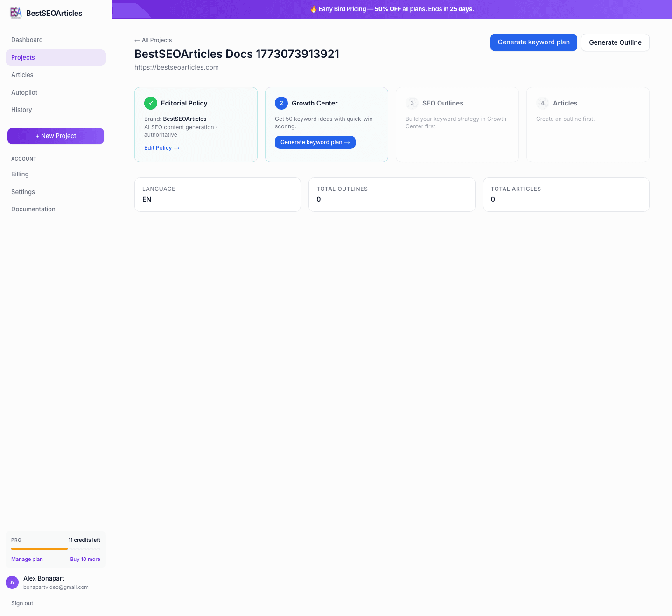Click Buy 10 more credits link
The image size is (672, 616).
click(x=85, y=559)
